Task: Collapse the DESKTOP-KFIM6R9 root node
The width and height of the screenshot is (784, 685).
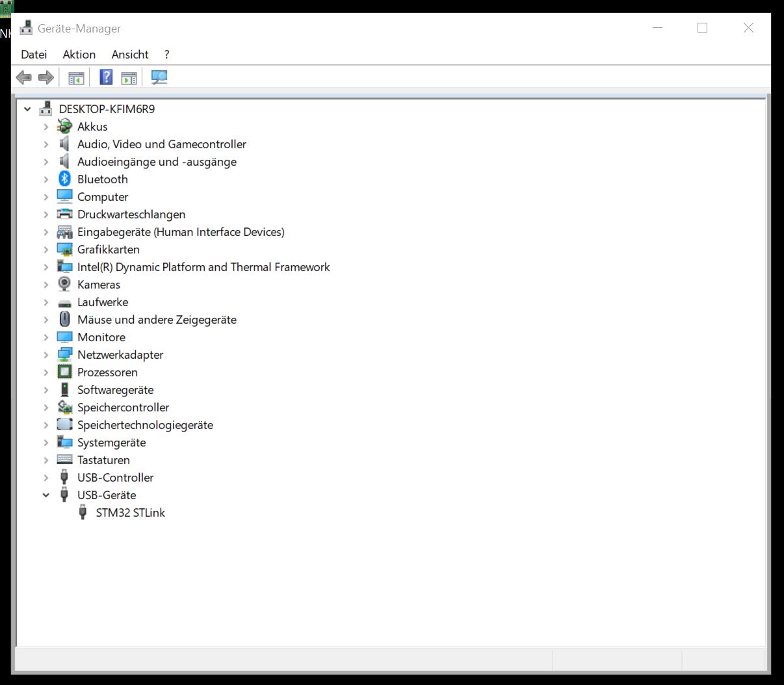Action: tap(27, 109)
